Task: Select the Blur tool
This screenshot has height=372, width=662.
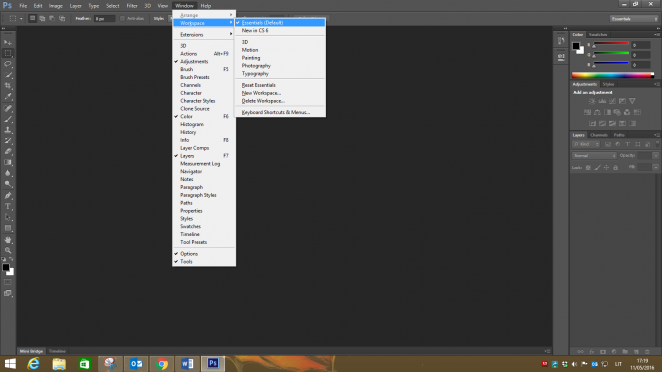Action: pos(8,173)
